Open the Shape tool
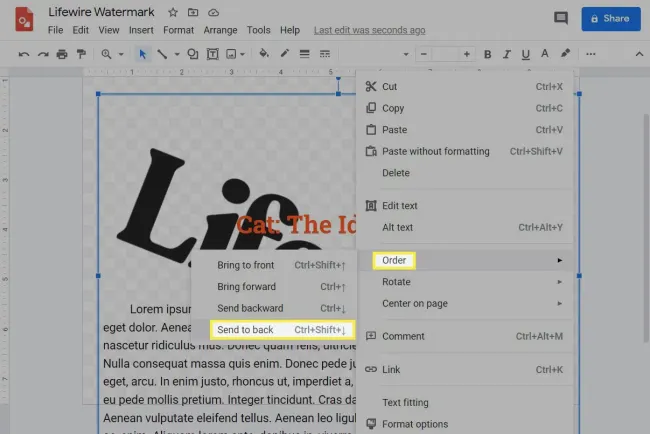 coord(193,54)
